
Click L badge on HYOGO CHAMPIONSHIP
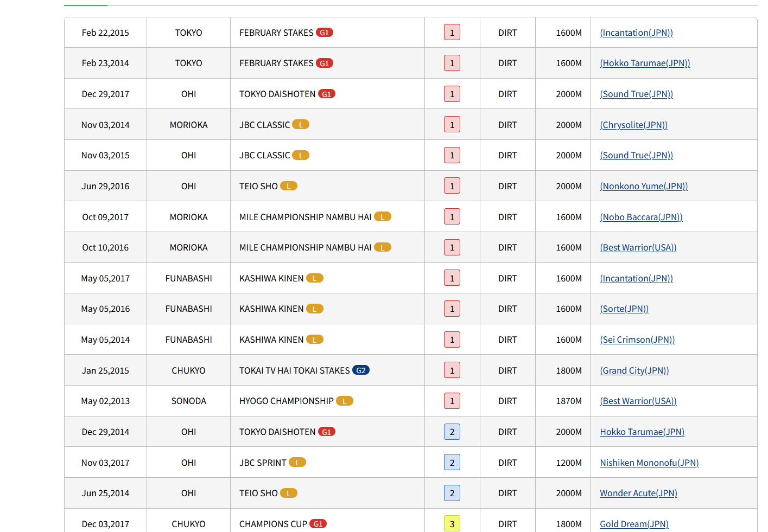coord(345,401)
